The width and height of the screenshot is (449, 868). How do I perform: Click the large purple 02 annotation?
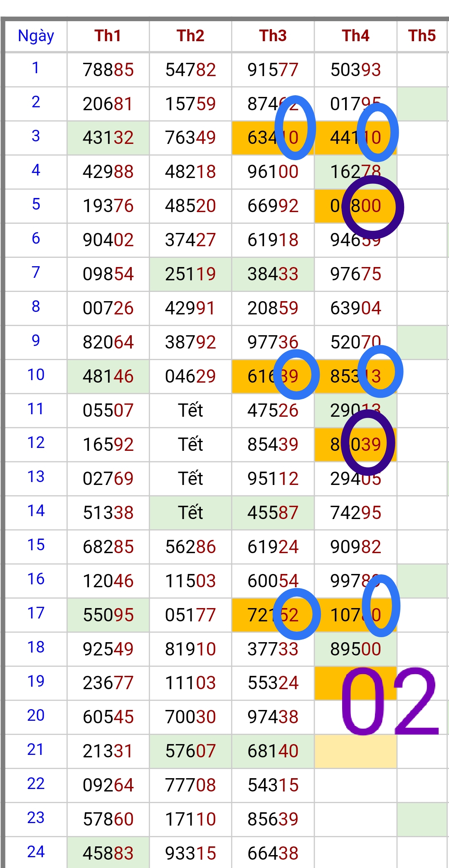pyautogui.click(x=389, y=702)
